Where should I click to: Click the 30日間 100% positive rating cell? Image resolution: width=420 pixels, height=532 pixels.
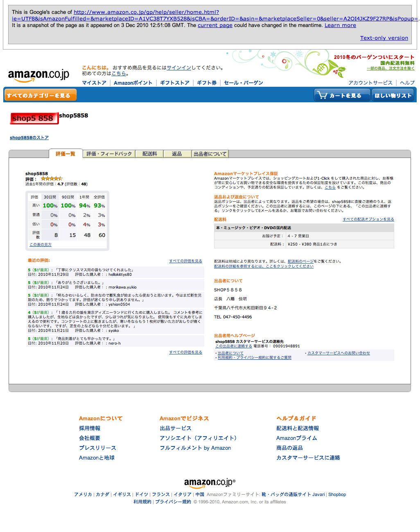[x=50, y=205]
